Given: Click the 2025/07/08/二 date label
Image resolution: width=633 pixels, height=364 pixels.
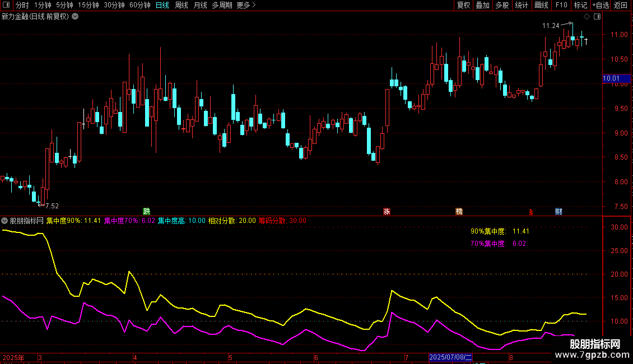Looking at the screenshot, I should point(450,357).
